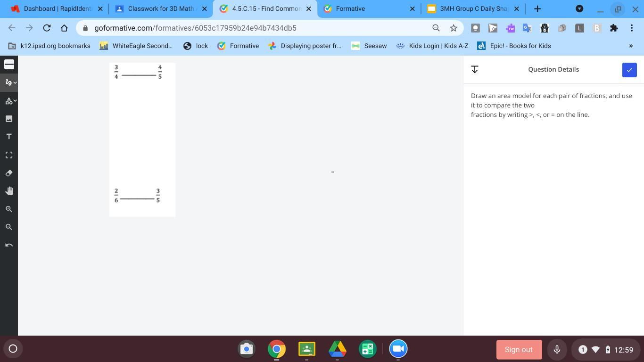Open the Epic! - Books for Kids bookmark
Viewport: 644px width, 362px height.
tap(514, 46)
